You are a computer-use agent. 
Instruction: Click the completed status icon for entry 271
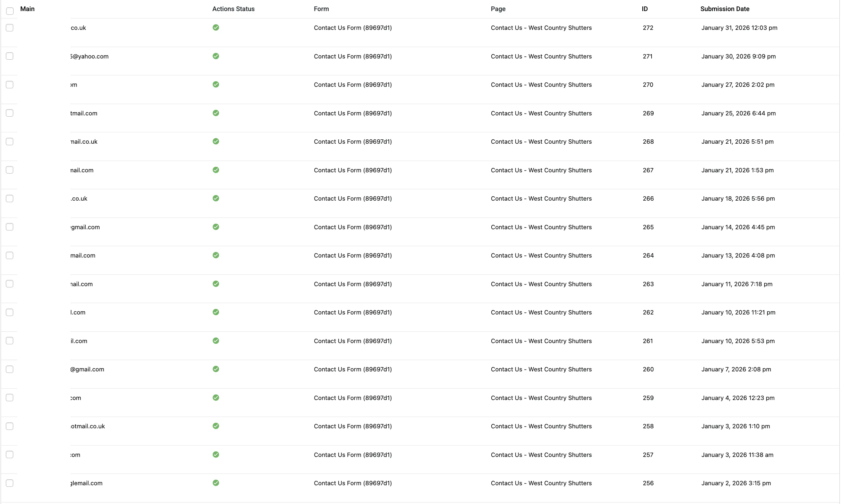coord(216,56)
